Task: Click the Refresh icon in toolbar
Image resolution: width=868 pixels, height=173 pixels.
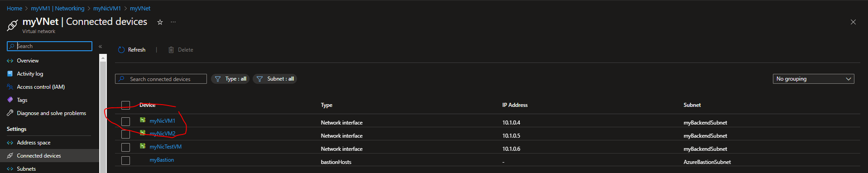Action: [x=121, y=50]
